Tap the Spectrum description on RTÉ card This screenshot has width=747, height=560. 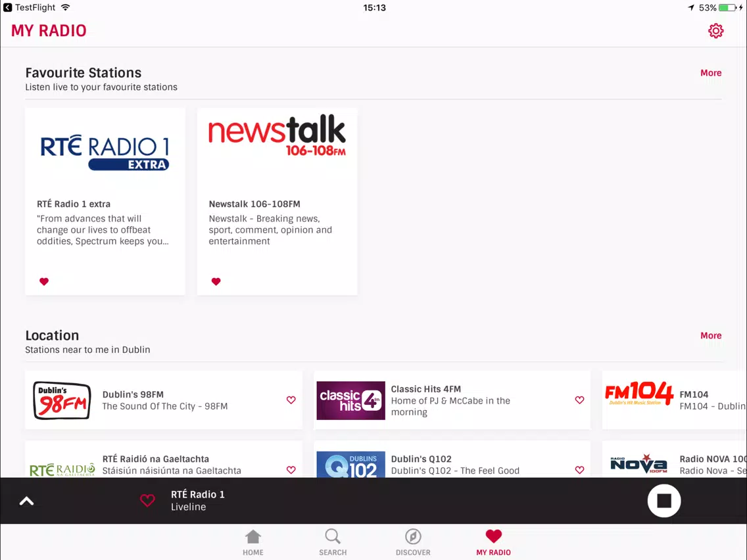coord(103,230)
